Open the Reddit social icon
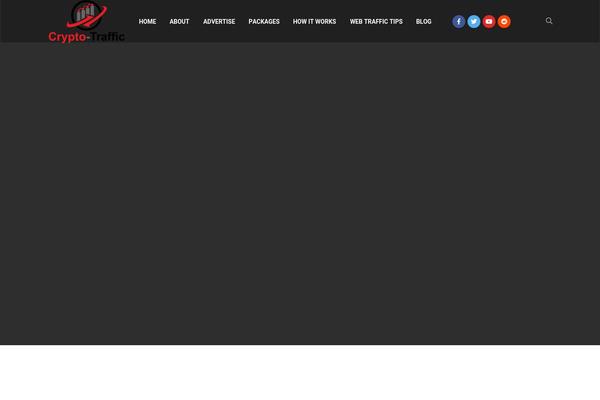 point(504,21)
